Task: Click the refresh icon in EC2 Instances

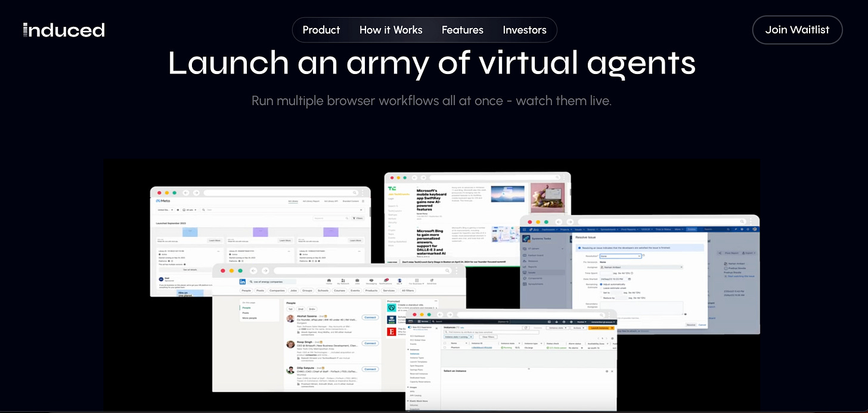Action: tap(526, 328)
